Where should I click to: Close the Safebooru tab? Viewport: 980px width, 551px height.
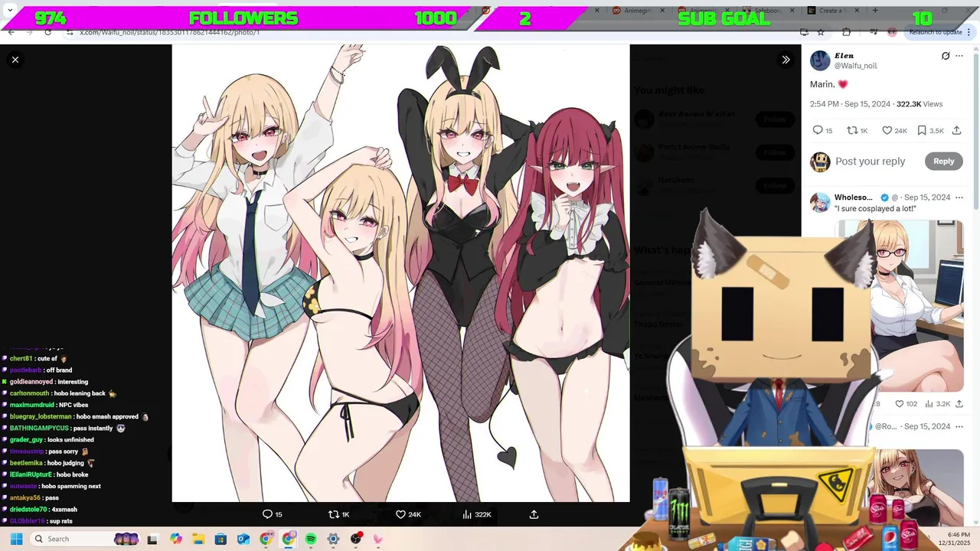coord(793,11)
